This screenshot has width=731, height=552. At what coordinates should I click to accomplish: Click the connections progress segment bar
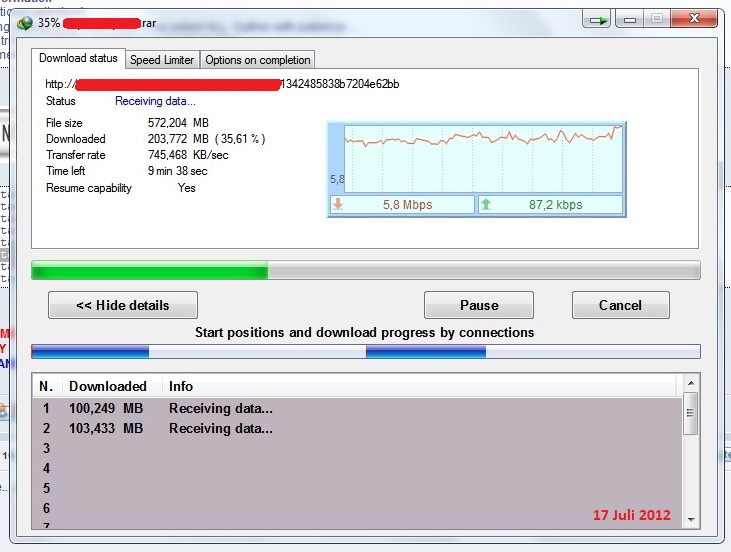(x=366, y=352)
